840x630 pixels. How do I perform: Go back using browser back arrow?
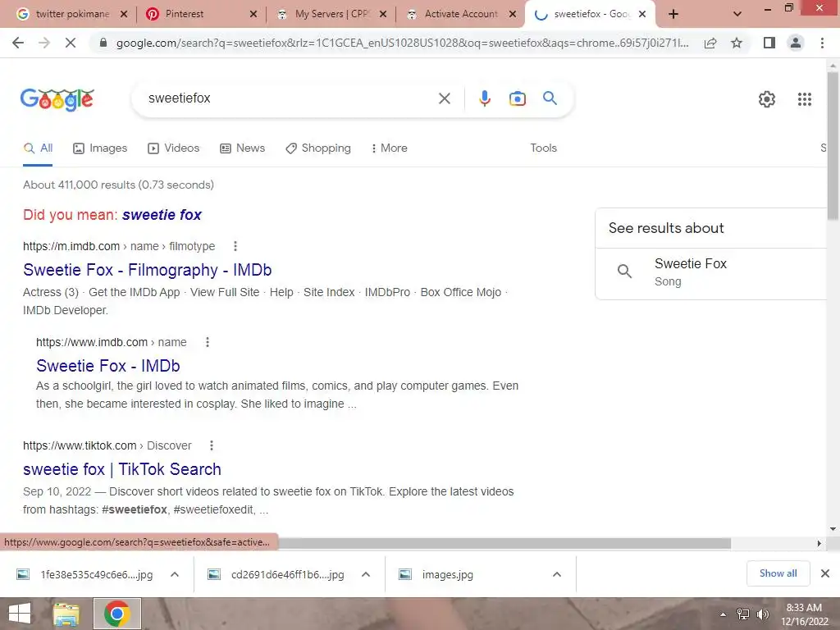(18, 43)
